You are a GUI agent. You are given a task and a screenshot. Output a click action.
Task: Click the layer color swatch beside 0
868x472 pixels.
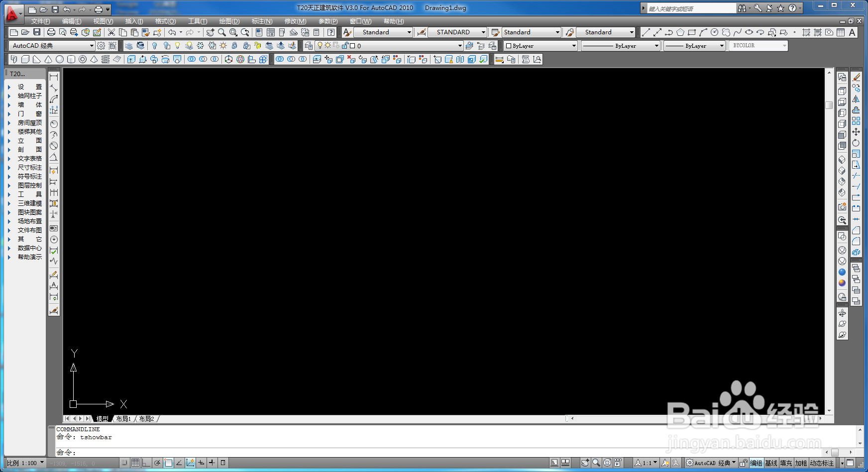(352, 46)
